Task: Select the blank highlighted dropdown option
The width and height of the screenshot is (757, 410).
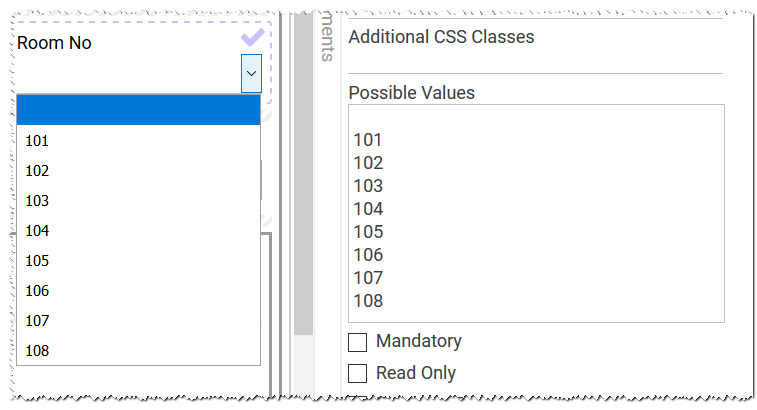Action: pyautogui.click(x=139, y=110)
